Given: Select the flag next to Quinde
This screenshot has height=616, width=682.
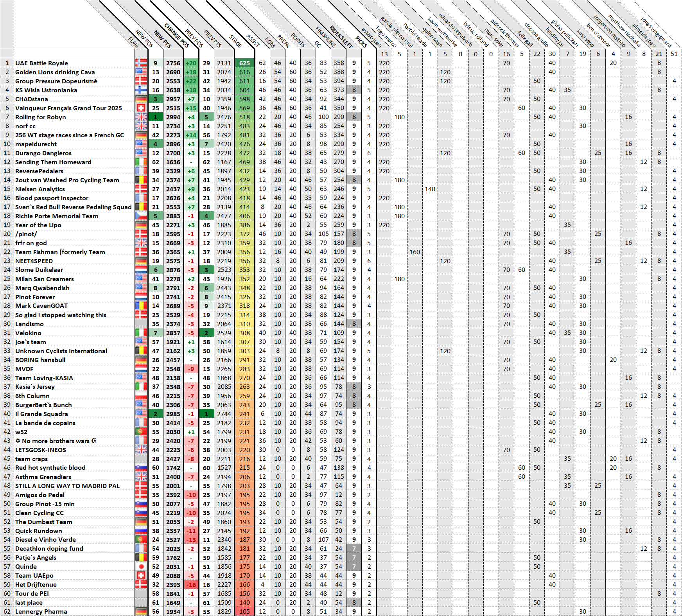Looking at the screenshot, I should [141, 567].
